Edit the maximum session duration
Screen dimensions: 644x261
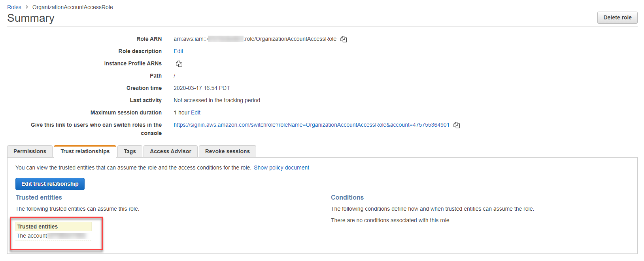click(196, 112)
